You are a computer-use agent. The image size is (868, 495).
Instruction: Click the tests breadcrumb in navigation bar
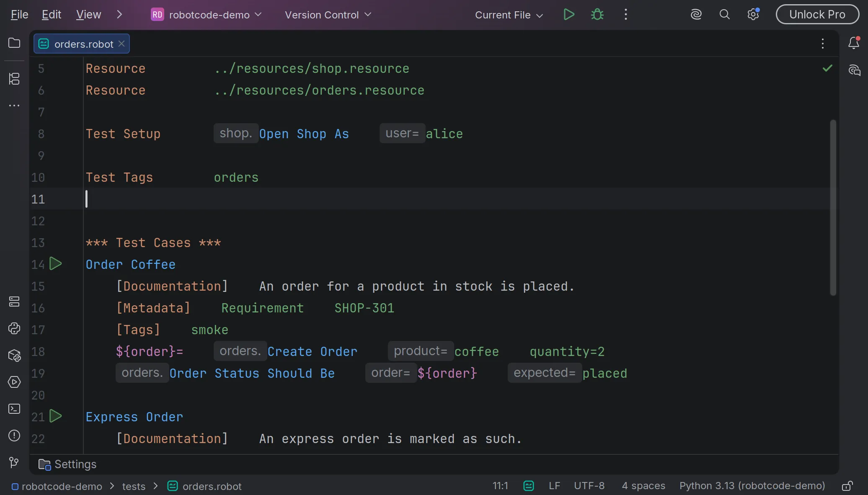134,486
